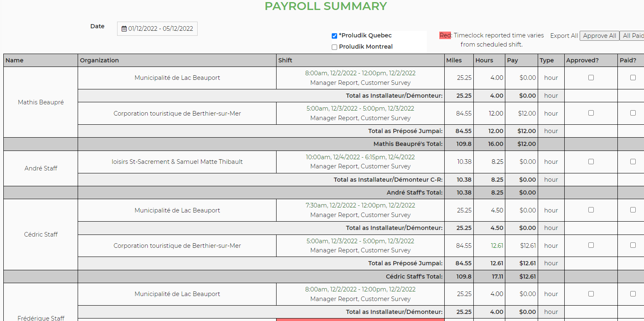Approve Cédric Staff's Lac Beauport shift
644x321 pixels.
click(x=591, y=210)
